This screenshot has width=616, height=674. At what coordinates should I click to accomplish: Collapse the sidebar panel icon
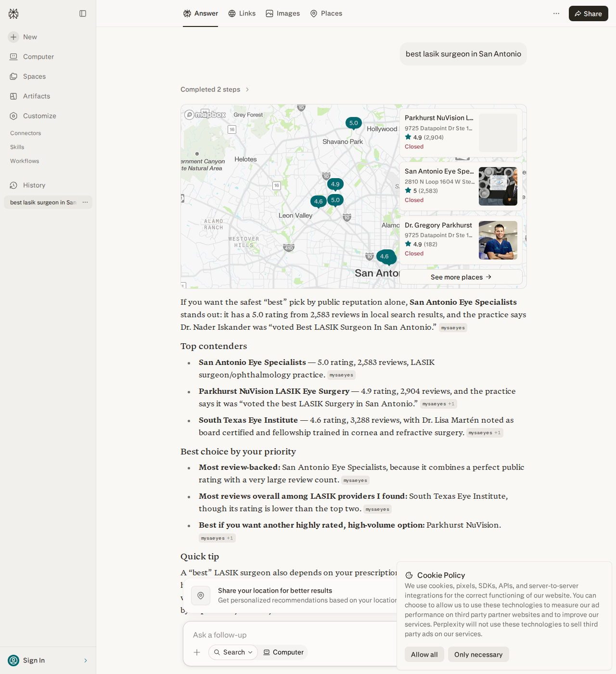point(83,13)
